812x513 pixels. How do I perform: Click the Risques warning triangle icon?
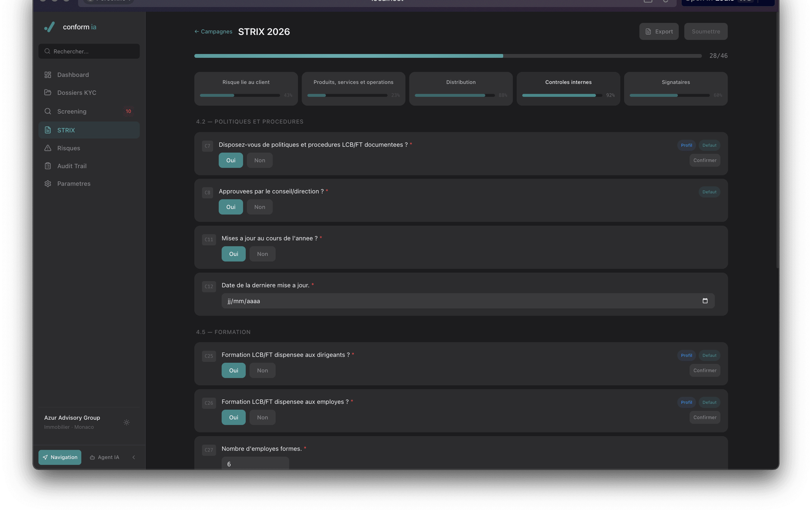coord(48,148)
